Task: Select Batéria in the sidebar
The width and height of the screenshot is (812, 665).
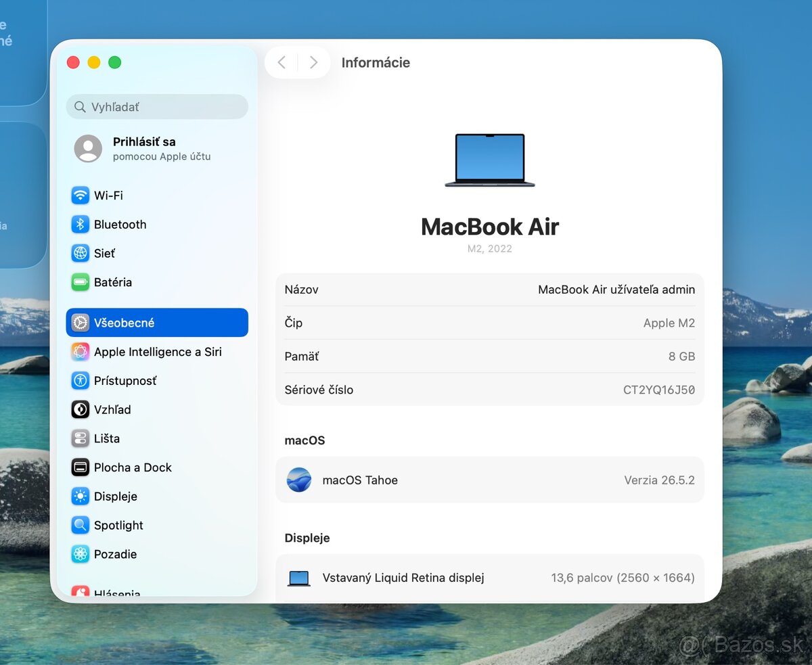Action: [157, 282]
